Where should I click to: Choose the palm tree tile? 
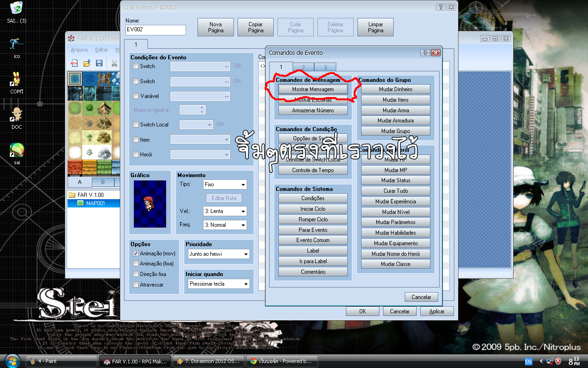click(90, 138)
